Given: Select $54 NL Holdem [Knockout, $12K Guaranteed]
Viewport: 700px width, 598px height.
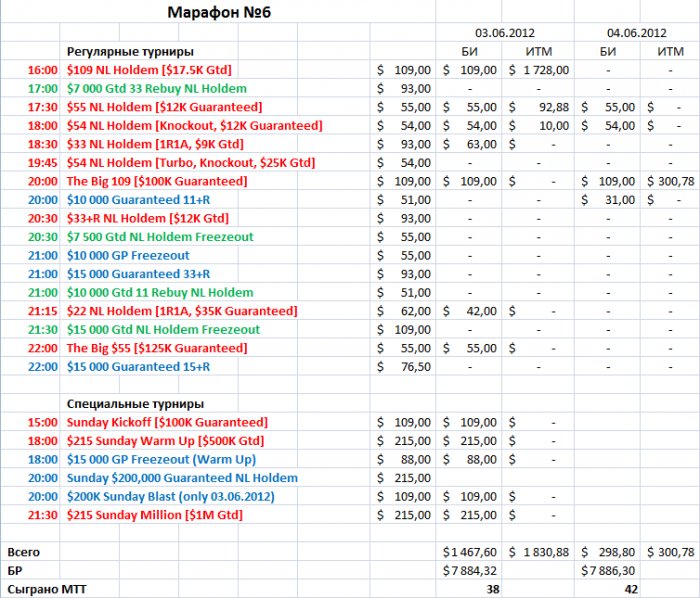Looking at the screenshot, I should coord(194,126).
